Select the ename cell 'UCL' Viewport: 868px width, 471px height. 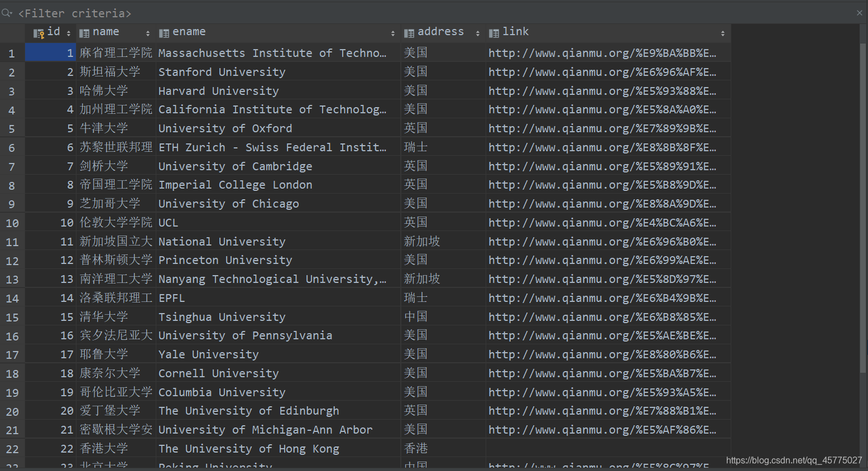click(278, 223)
